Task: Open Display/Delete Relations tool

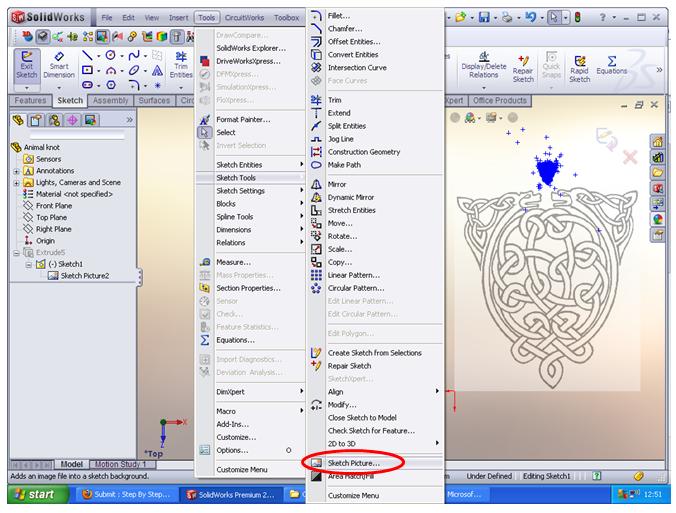Action: [x=483, y=66]
